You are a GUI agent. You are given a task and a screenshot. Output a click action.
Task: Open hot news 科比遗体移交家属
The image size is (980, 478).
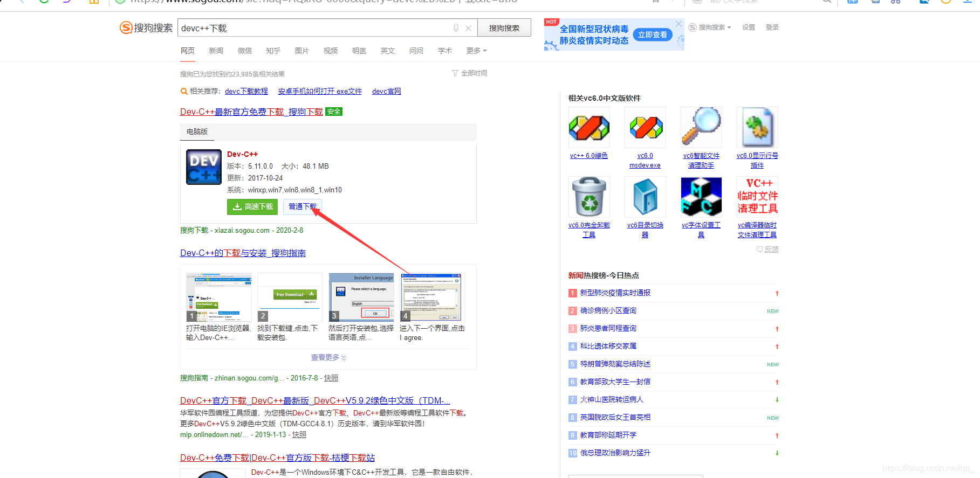608,346
